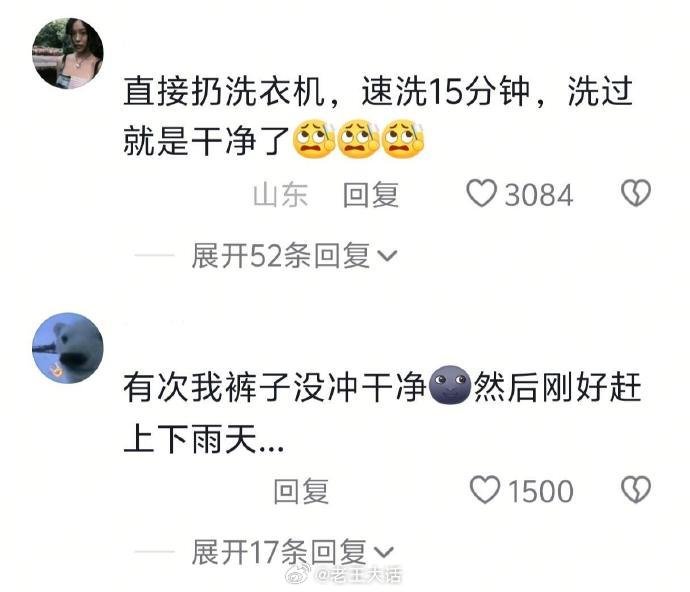This screenshot has width=690, height=592.
Task: Like the washing machine comment with 3084 likes
Action: click(481, 193)
